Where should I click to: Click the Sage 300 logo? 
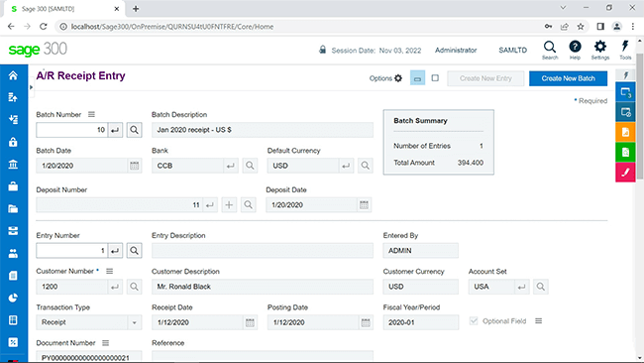coord(38,50)
